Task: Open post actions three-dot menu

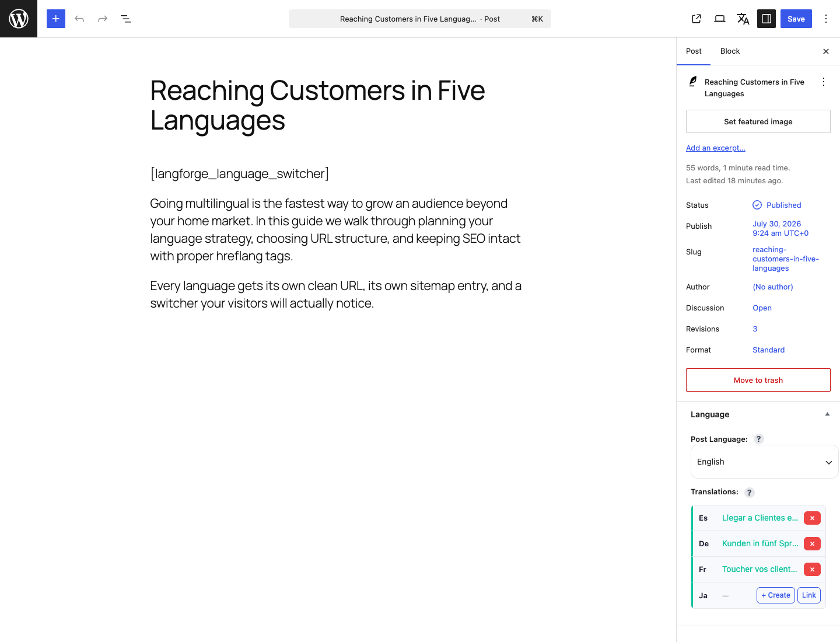Action: point(824,82)
